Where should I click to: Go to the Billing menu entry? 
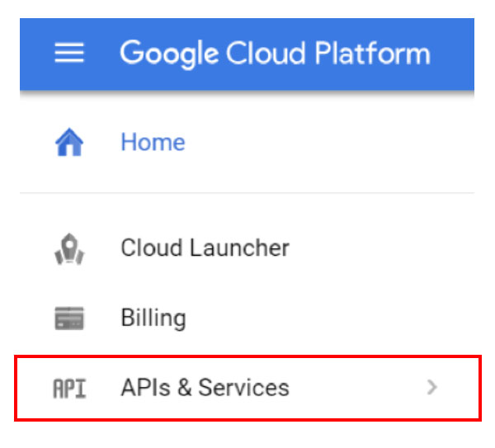153,318
